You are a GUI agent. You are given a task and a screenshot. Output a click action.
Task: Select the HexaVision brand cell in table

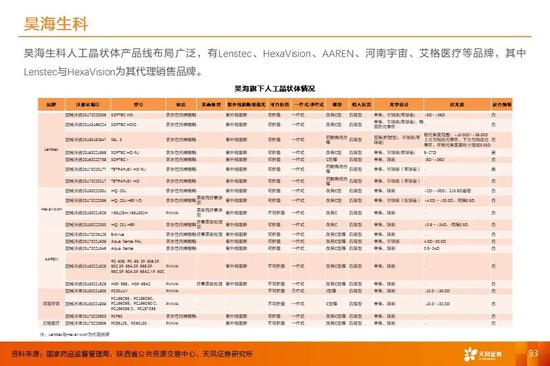point(52,209)
